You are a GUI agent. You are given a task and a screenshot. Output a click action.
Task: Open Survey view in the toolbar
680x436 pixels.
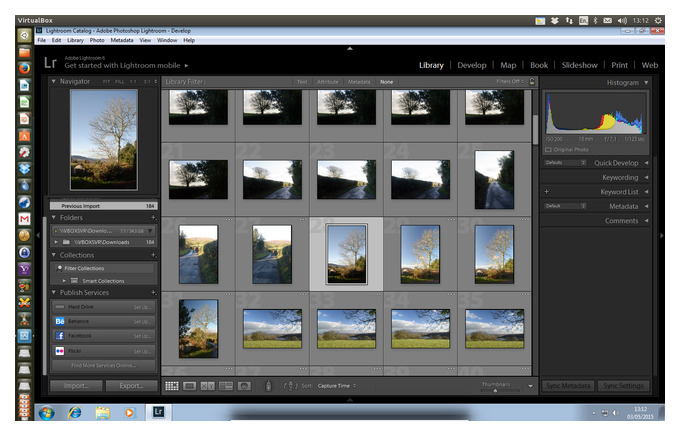point(226,386)
